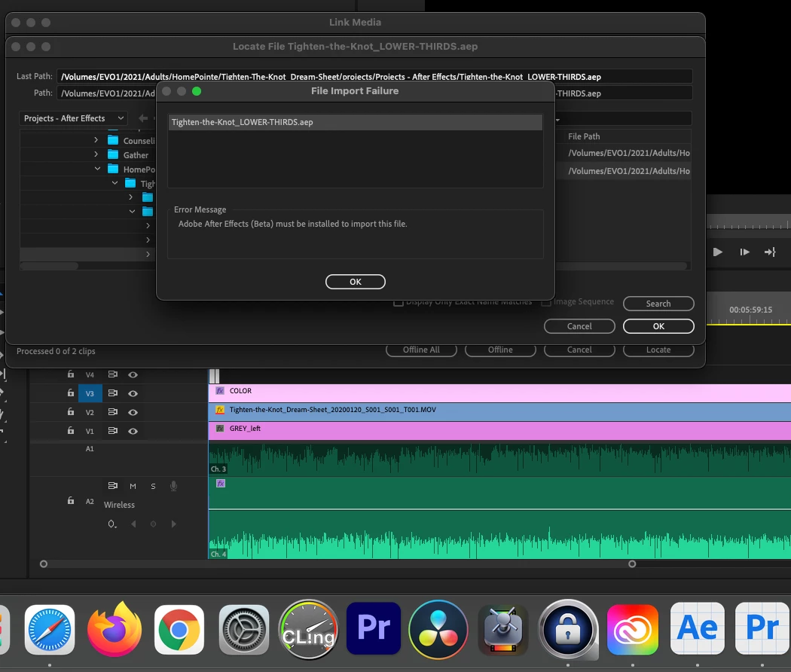The image size is (791, 672).
Task: Click the A2 keyframe options icon
Action: pyautogui.click(x=112, y=524)
